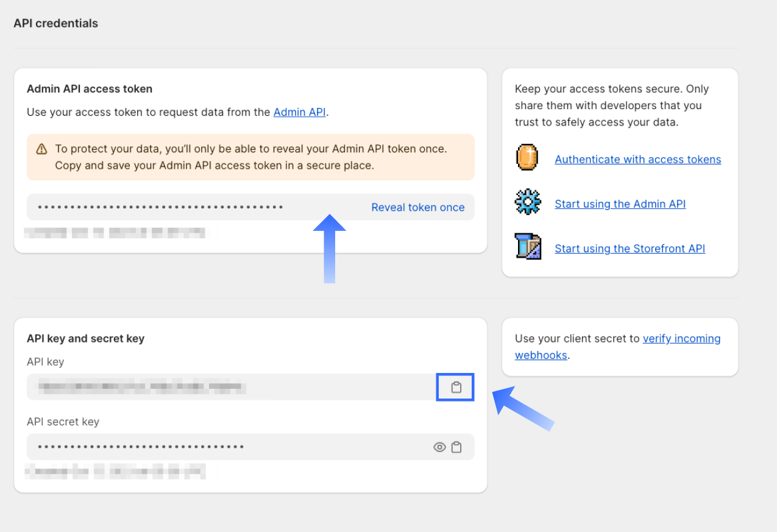Show the hidden API secret key

[439, 447]
